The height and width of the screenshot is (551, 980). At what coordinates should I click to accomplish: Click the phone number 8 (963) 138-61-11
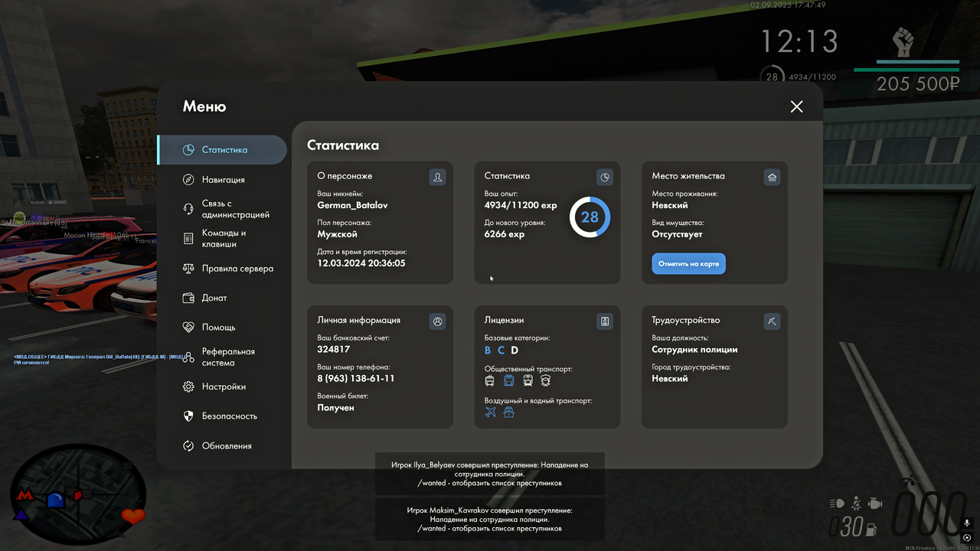356,379
